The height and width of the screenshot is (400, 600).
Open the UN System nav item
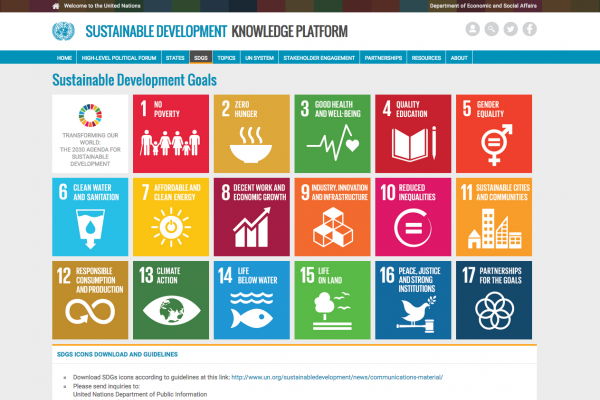259,58
